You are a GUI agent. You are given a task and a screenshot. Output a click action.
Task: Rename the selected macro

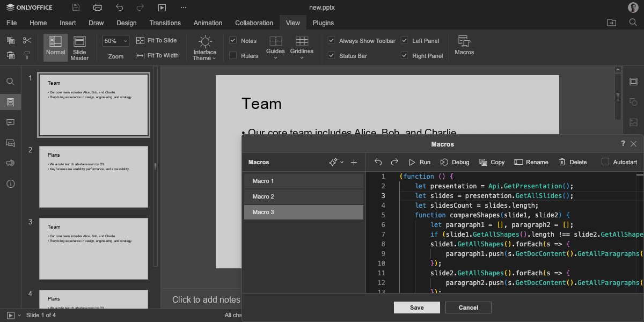click(x=531, y=162)
